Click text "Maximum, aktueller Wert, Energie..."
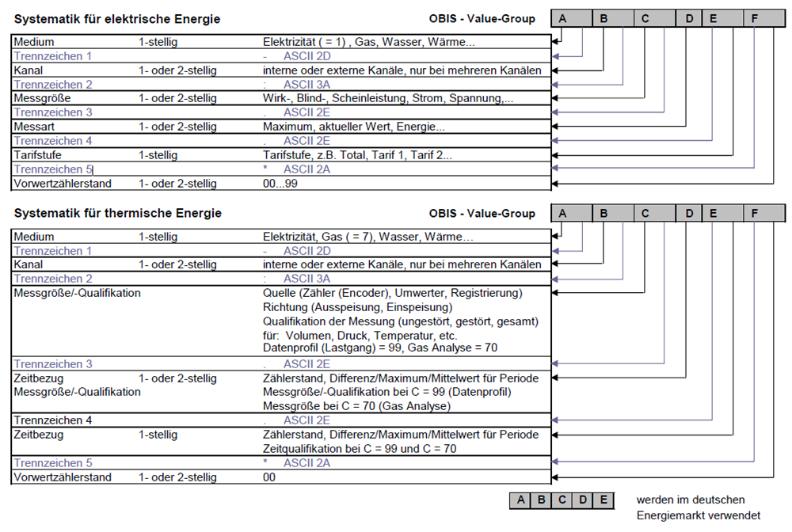Image resolution: width=792 pixels, height=532 pixels. [353, 126]
